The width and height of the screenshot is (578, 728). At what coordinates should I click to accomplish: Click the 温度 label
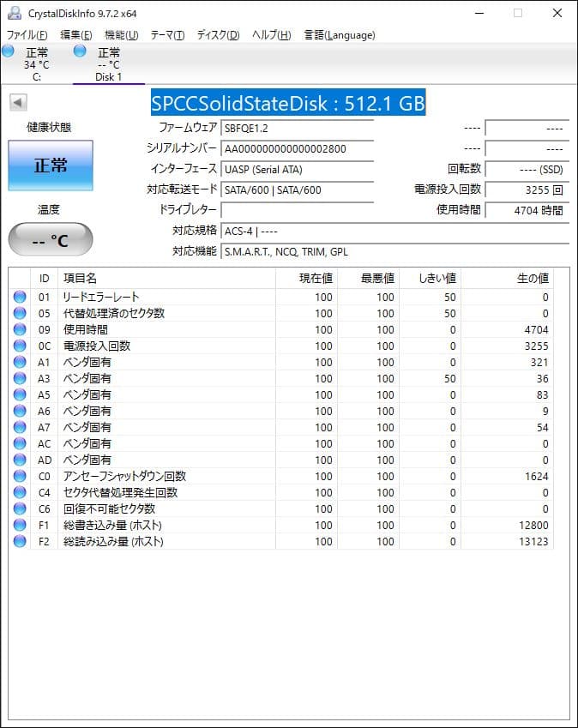49,209
